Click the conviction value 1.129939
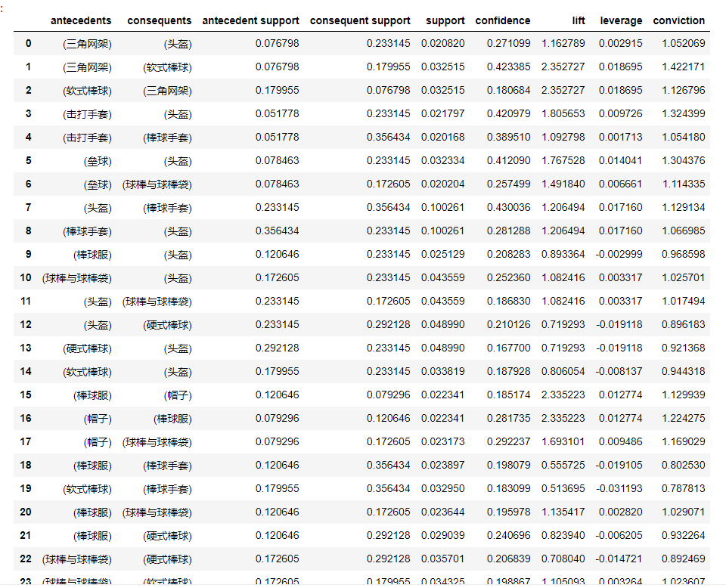Image resolution: width=726 pixels, height=588 pixels. pos(684,395)
